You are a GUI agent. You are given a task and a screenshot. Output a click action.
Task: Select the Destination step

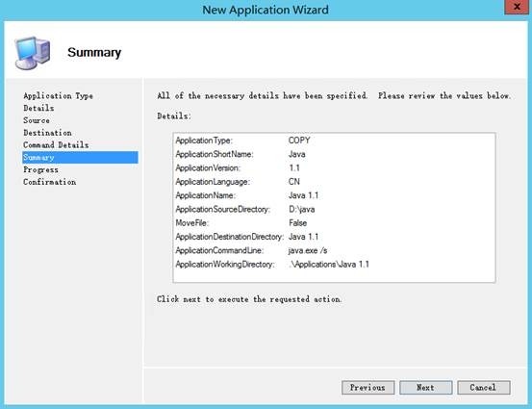[x=47, y=133]
